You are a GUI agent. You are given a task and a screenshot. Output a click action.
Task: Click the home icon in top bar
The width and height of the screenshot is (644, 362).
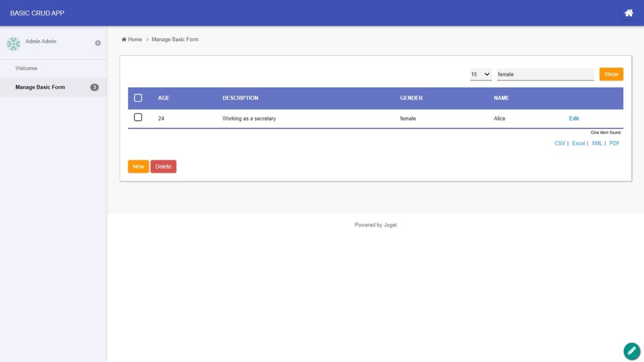[628, 13]
